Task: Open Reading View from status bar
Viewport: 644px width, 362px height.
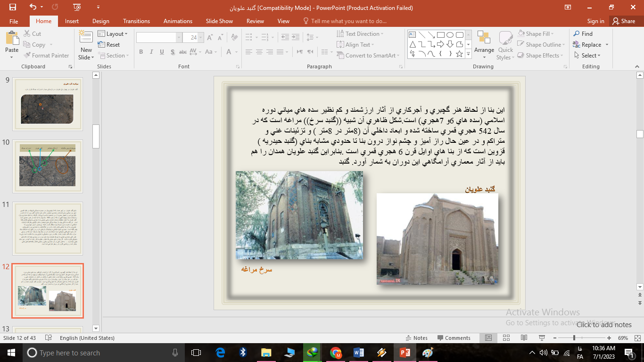Action: tap(524, 338)
